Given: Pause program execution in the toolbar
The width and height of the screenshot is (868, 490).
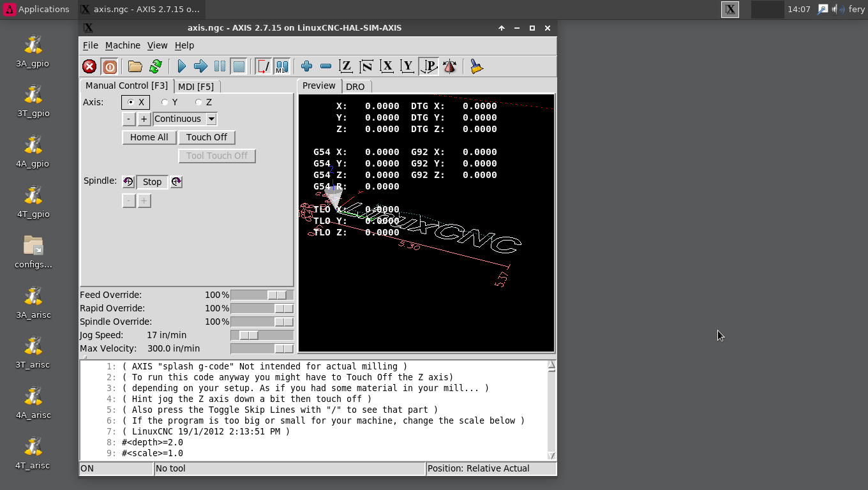Looking at the screenshot, I should pos(220,66).
